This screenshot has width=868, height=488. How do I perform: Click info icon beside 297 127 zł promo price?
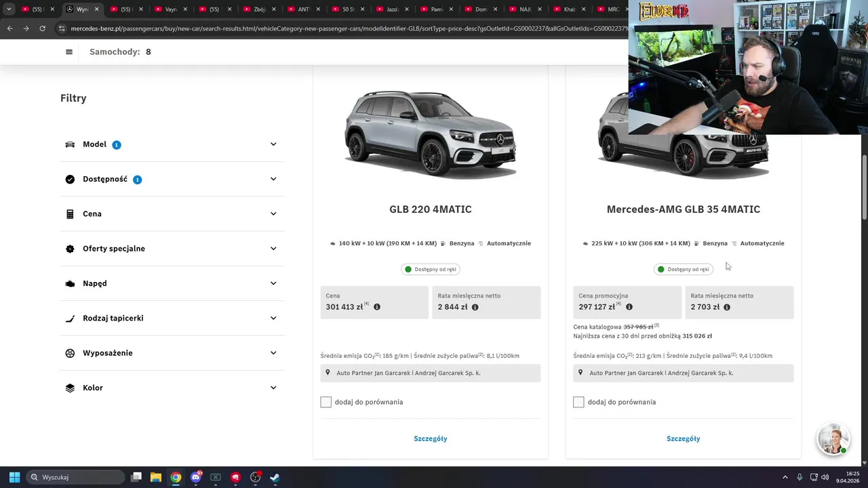[x=629, y=307]
